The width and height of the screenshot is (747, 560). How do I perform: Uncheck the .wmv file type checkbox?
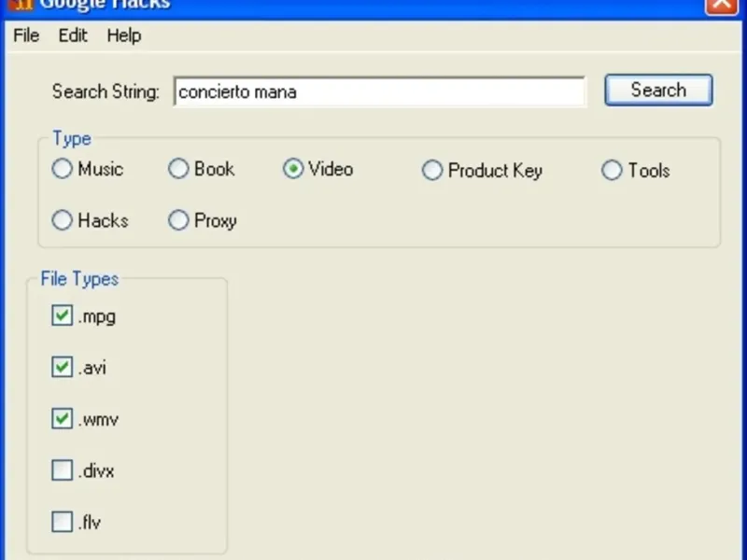62,418
